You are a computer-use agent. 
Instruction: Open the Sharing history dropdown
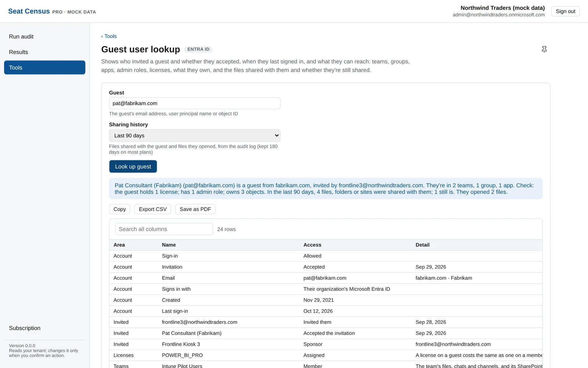pyautogui.click(x=195, y=135)
